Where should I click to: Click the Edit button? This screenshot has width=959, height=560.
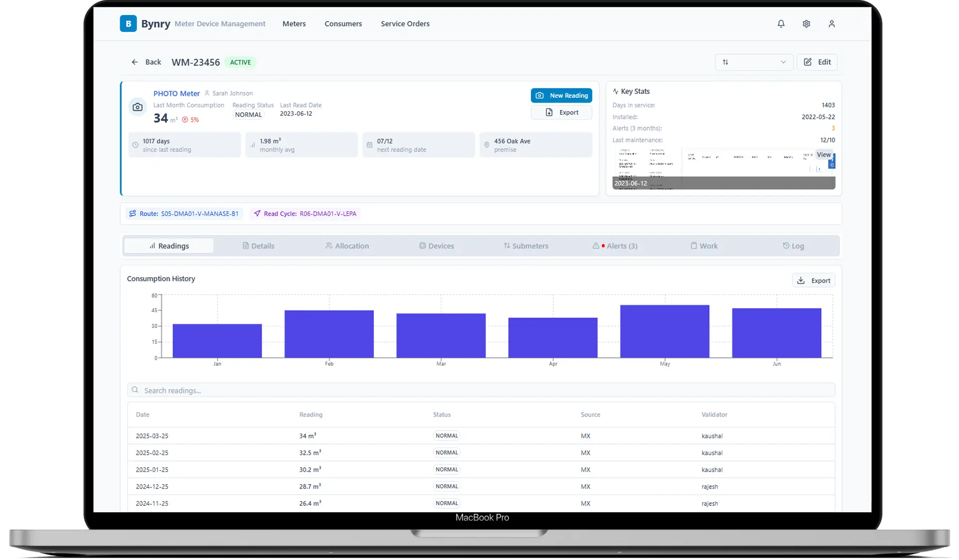tap(817, 62)
